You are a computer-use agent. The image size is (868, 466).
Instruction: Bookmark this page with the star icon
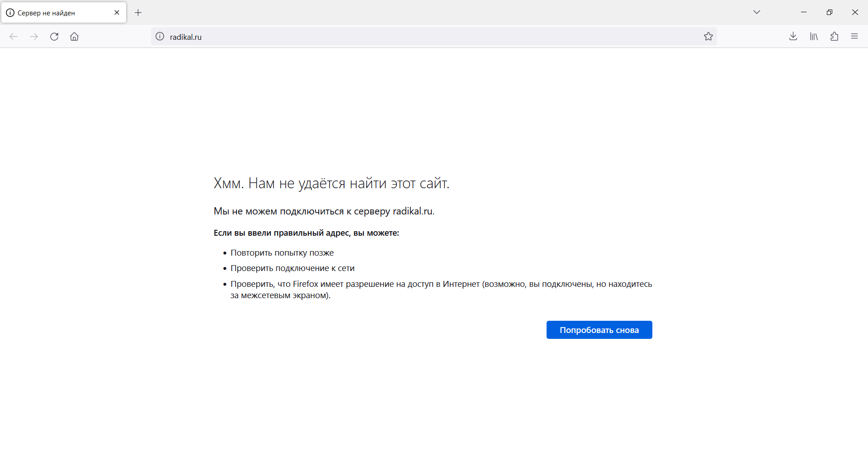[x=708, y=37]
